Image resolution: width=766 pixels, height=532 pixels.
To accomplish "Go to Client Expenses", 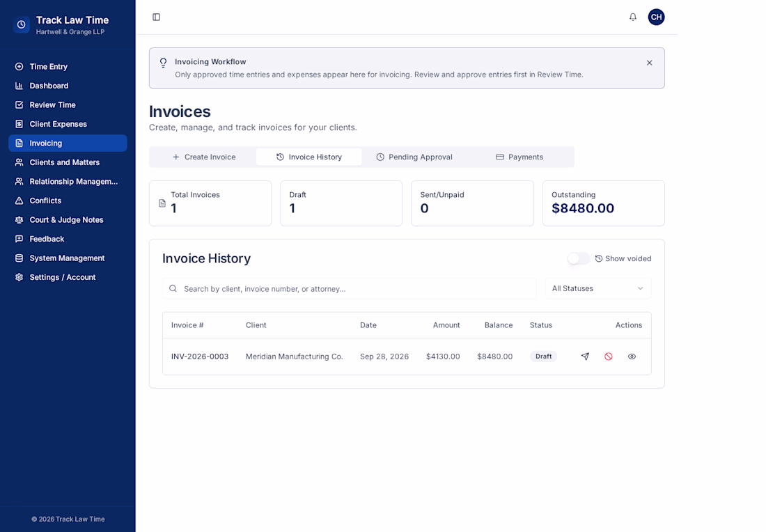I will tap(68, 124).
